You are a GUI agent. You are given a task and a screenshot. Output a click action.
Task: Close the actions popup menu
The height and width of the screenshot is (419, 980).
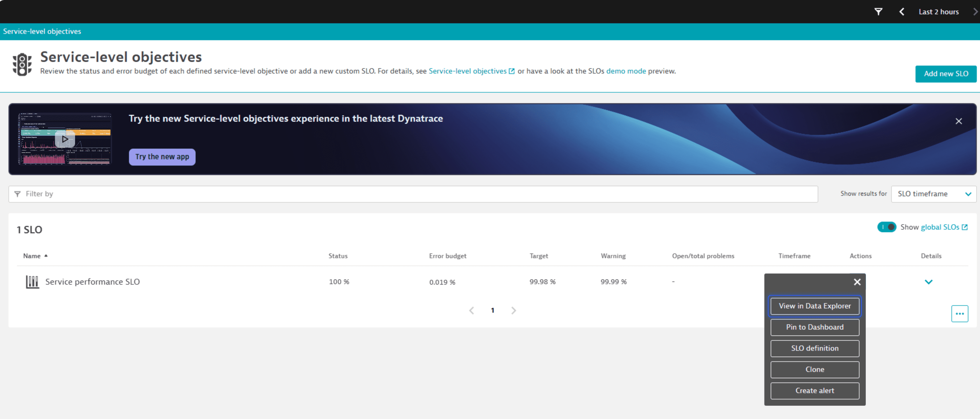857,282
